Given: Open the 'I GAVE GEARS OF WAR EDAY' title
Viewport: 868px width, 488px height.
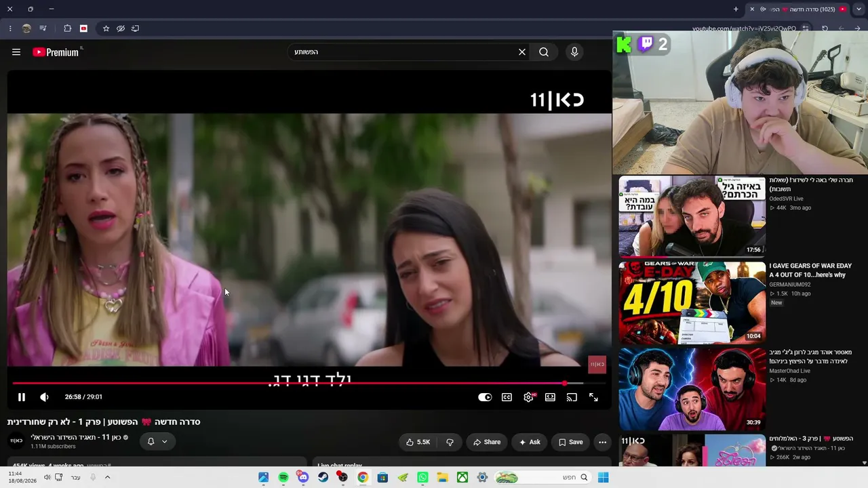Looking at the screenshot, I should pos(810,270).
